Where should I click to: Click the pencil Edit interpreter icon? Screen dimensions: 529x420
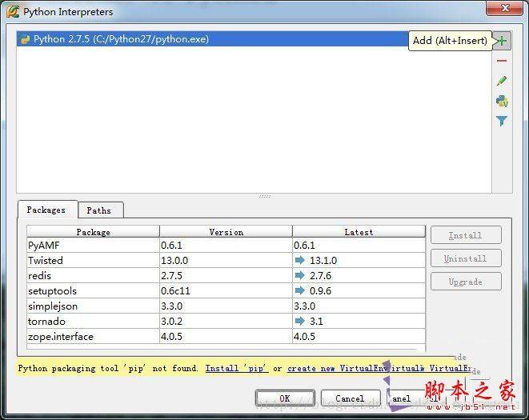(502, 81)
